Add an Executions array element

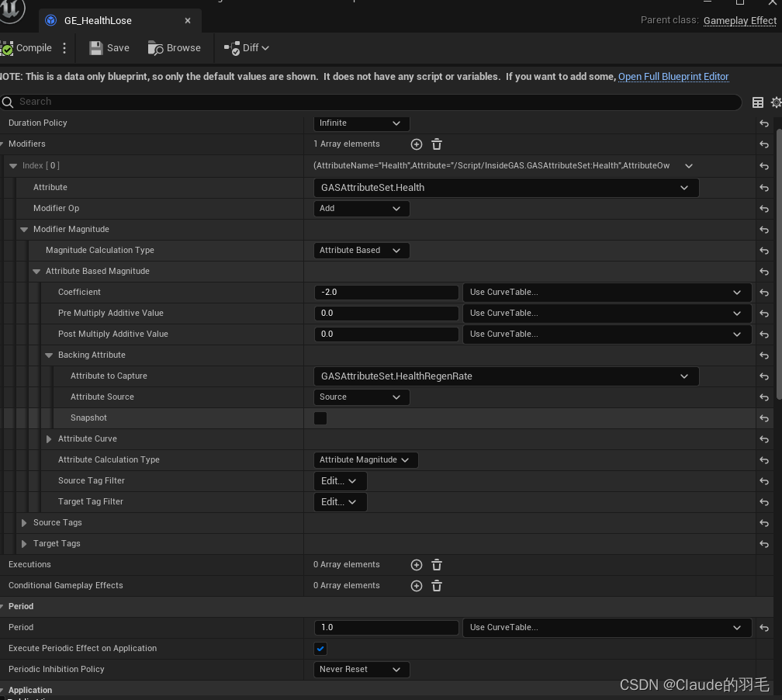click(x=417, y=565)
